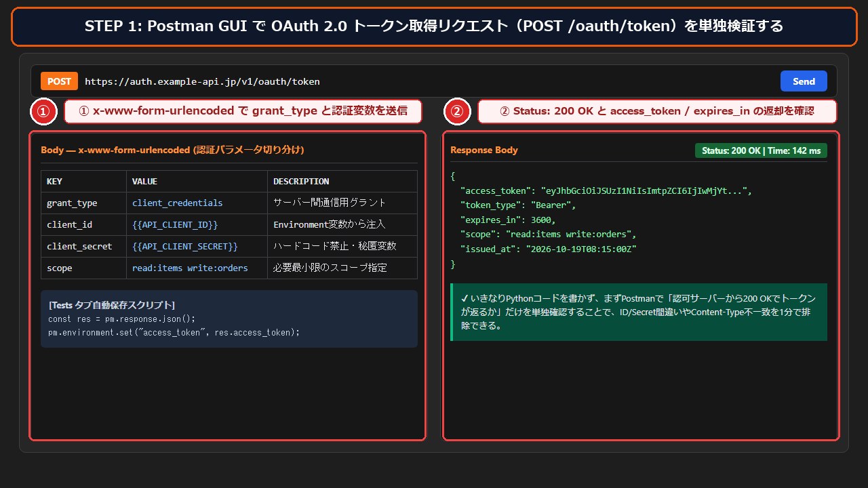The height and width of the screenshot is (488, 868).
Task: Click the DESCRIPTION column header
Action: 342,181
